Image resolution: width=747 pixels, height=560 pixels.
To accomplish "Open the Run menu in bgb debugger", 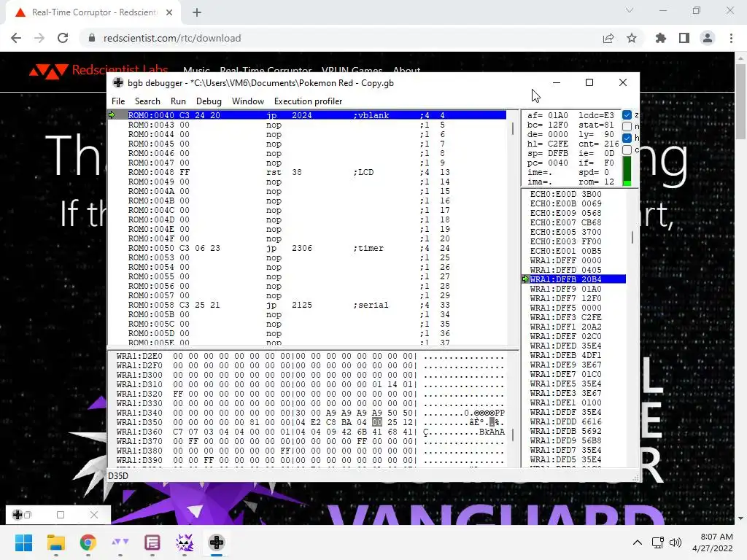I will click(x=178, y=101).
